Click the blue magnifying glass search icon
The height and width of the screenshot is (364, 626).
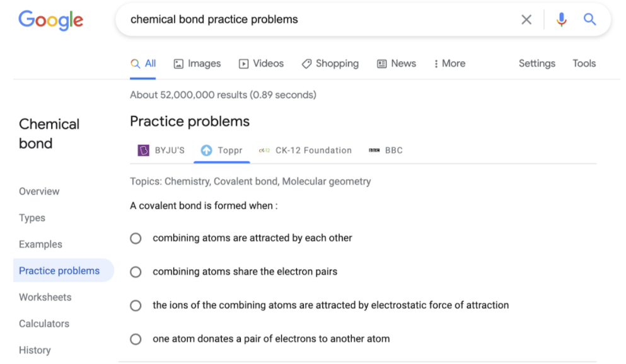590,20
